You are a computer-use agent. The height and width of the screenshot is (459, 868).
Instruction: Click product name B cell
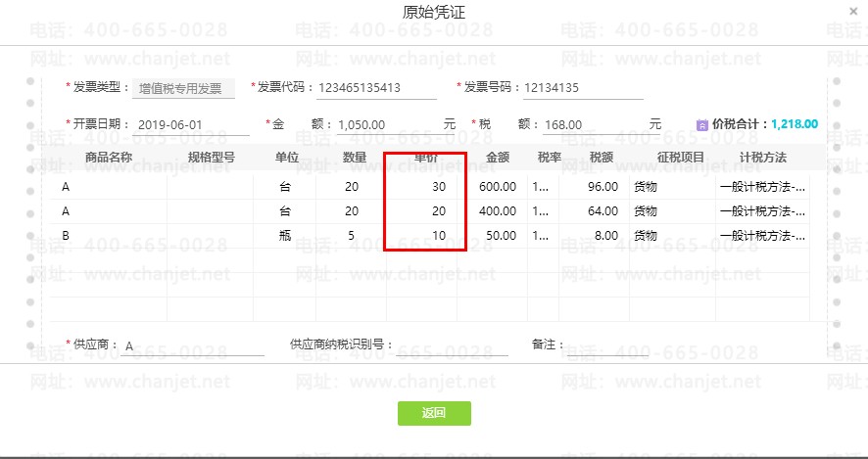point(109,236)
